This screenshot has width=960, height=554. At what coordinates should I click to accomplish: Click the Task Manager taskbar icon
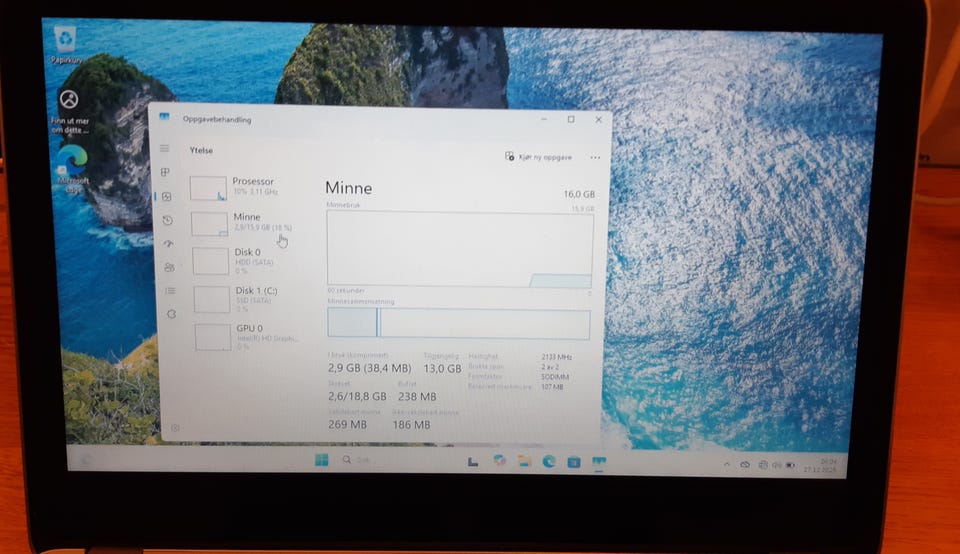point(598,462)
